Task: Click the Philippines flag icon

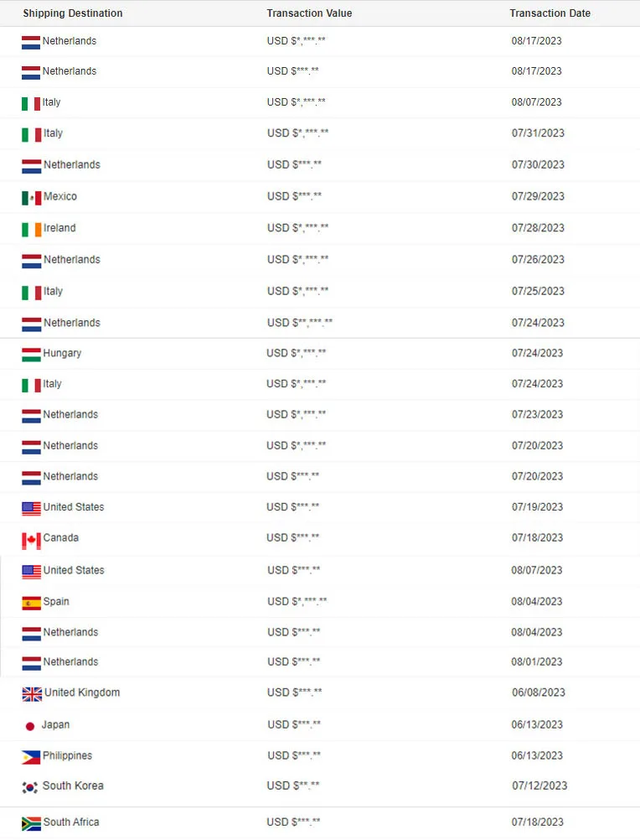Action: click(31, 757)
